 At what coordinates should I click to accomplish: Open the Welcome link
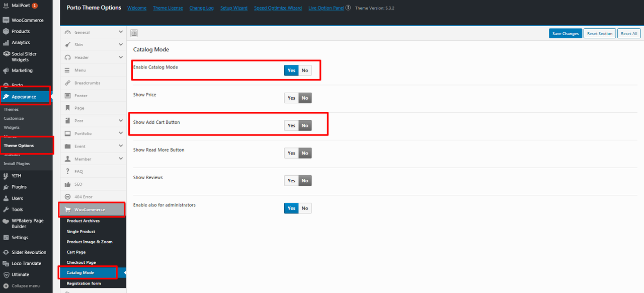tap(137, 8)
